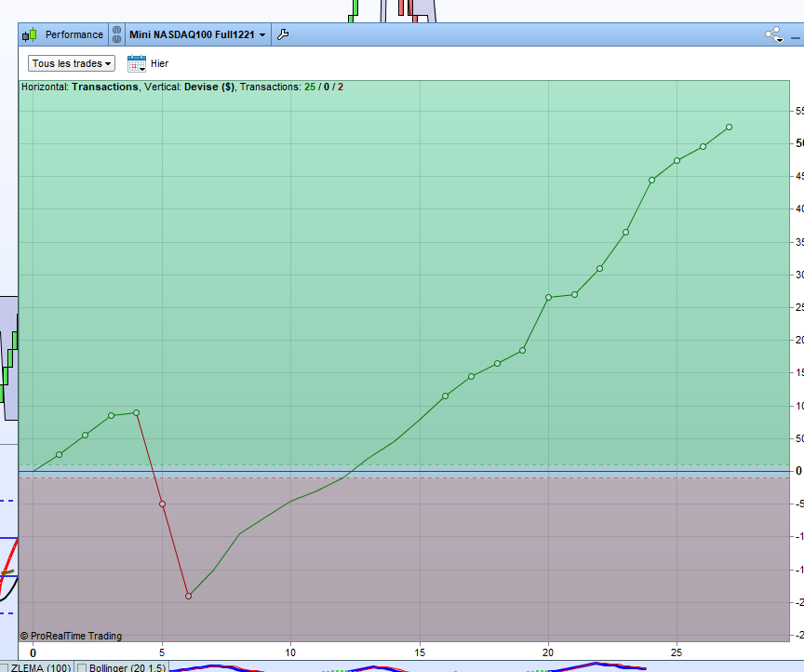Open the Mini NASDAQ100 Full1221 instrument dropdown
The width and height of the screenshot is (804, 672).
pyautogui.click(x=197, y=34)
